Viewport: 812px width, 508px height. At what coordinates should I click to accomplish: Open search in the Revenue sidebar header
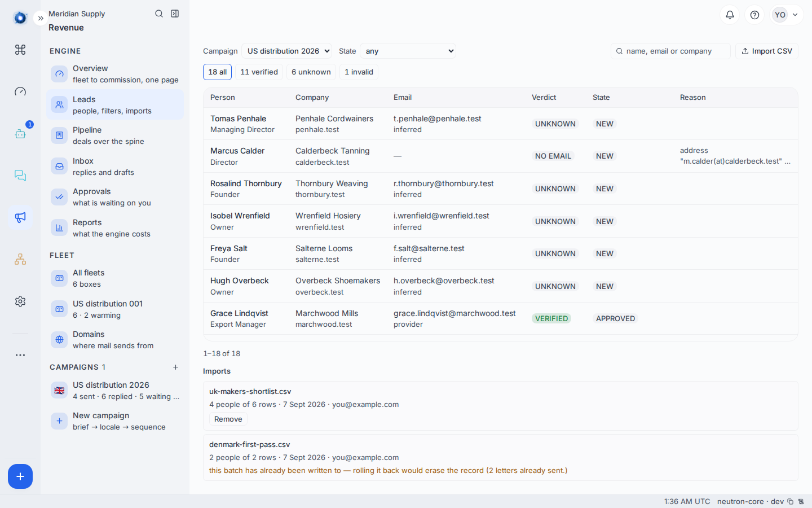pyautogui.click(x=159, y=14)
